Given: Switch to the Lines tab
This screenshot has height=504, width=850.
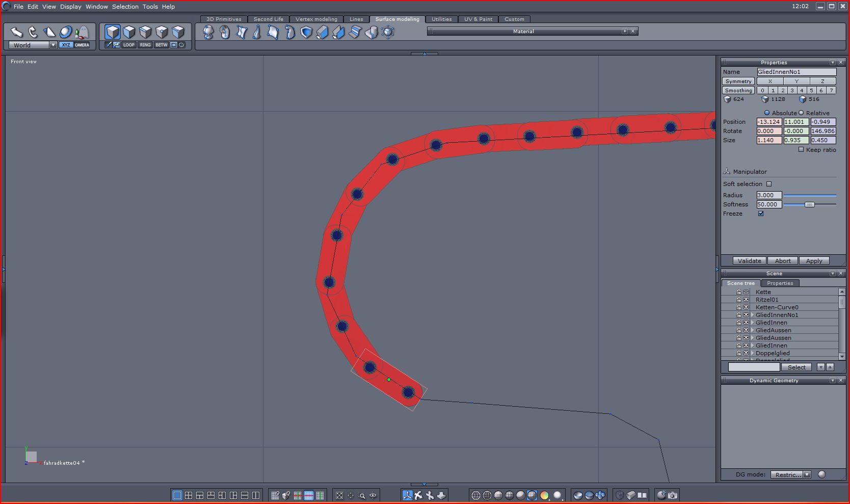Looking at the screenshot, I should (x=356, y=19).
